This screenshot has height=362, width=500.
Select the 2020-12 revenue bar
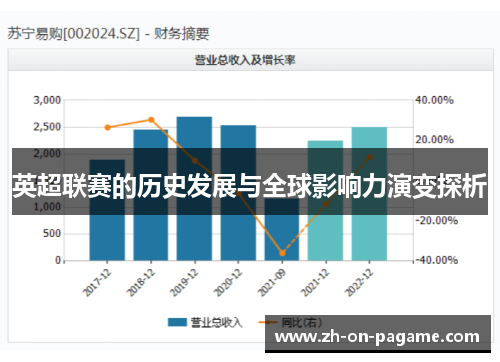coord(238,193)
